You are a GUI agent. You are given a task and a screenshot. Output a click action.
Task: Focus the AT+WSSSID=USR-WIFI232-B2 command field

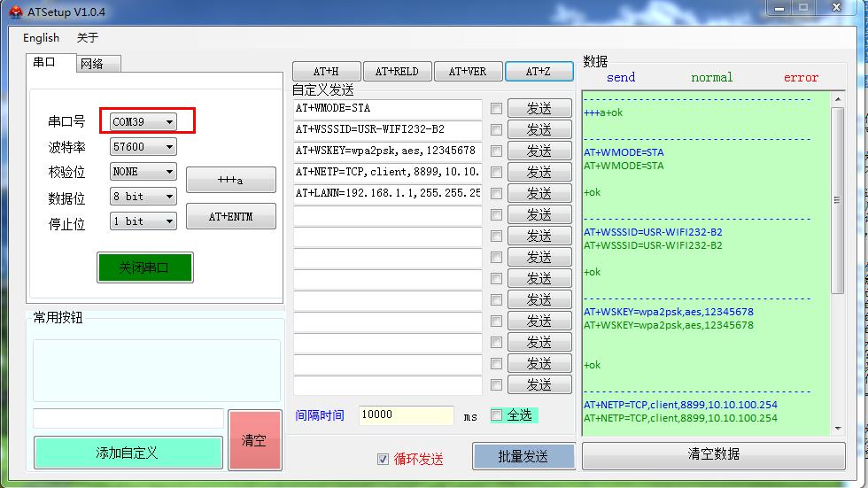tap(388, 129)
